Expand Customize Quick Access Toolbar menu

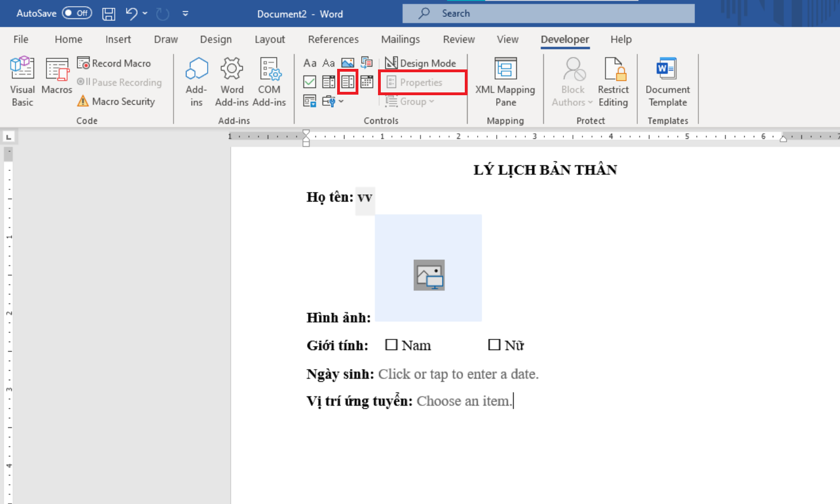(x=185, y=13)
